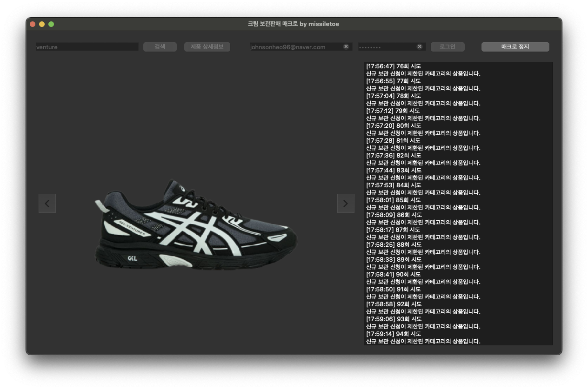The height and width of the screenshot is (389, 588).
Task: Select log line "[17:59:14] 94회 시도"
Action: (x=394, y=334)
